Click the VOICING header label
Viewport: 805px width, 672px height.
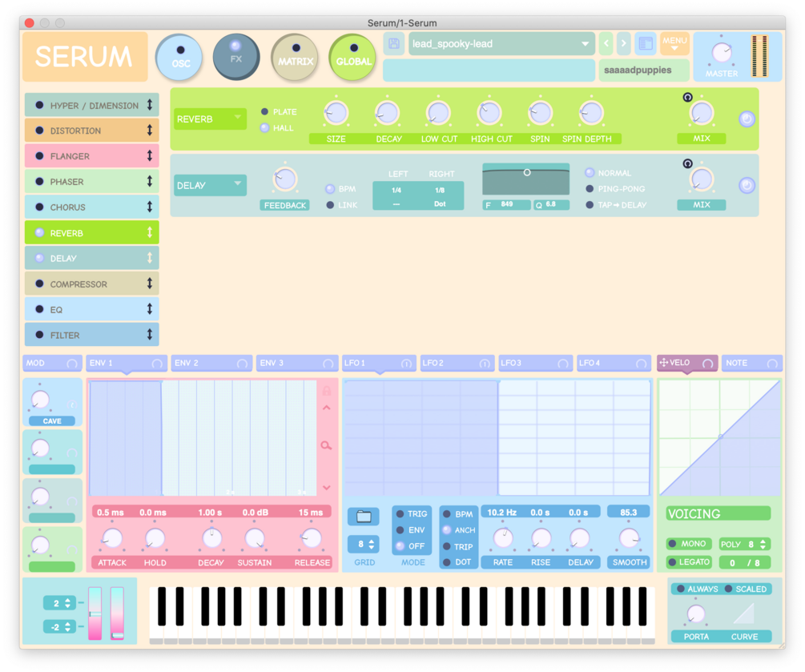[x=718, y=513]
